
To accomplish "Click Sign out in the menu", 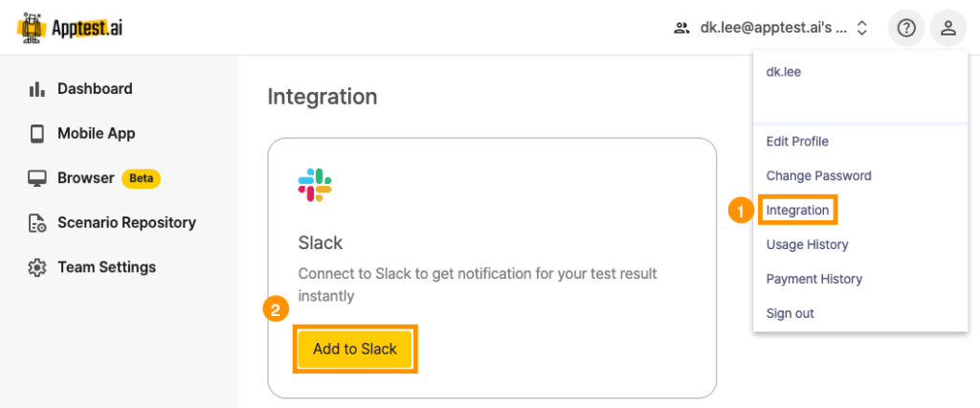I will click(790, 313).
